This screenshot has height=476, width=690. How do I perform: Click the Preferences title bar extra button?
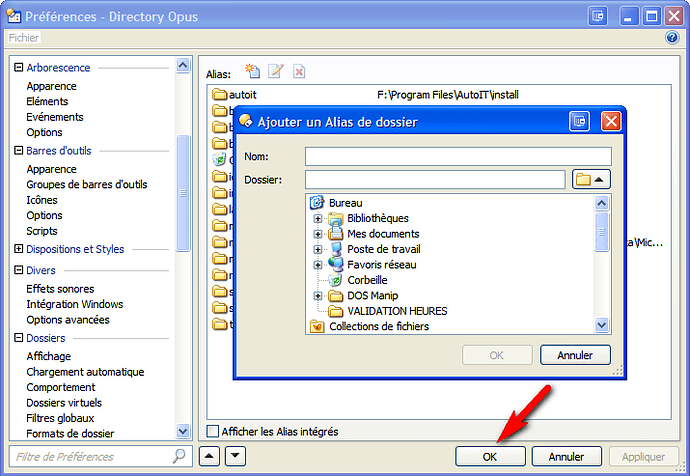[x=598, y=17]
